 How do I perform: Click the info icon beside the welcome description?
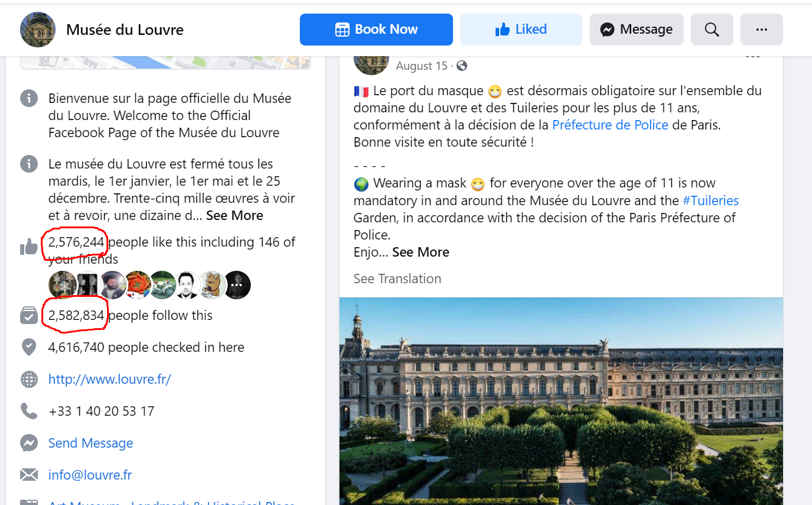click(29, 98)
